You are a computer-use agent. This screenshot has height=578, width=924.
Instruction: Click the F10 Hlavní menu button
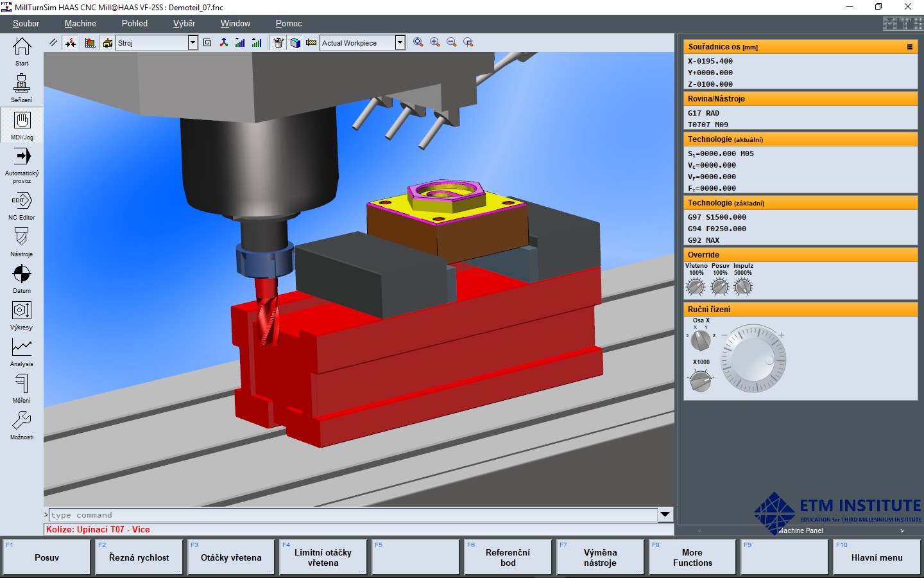[877, 557]
